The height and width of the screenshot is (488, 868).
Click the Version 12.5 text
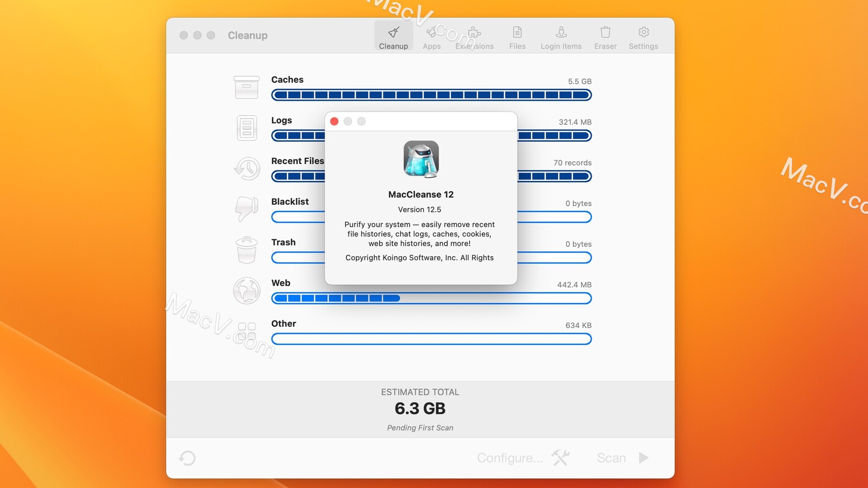coord(420,210)
